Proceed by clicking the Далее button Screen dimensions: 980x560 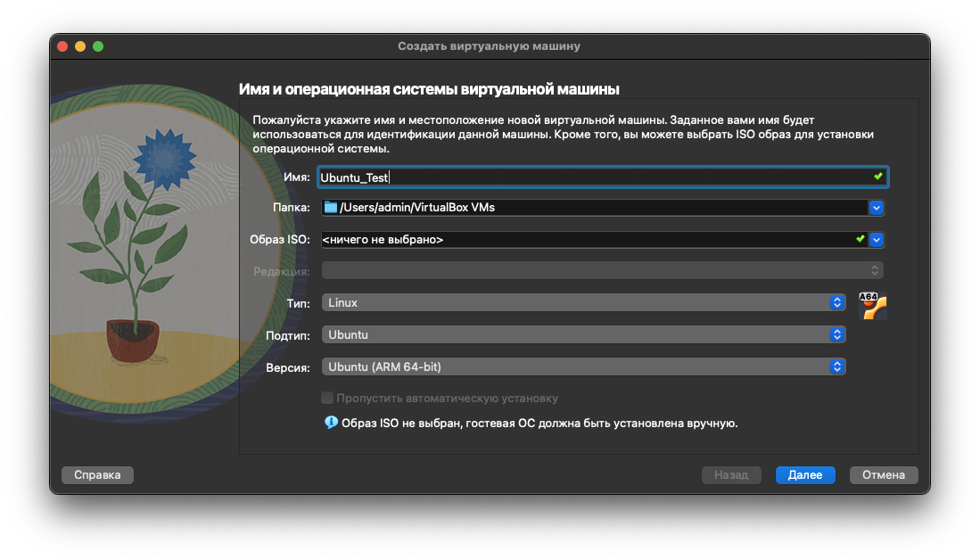pyautogui.click(x=805, y=475)
